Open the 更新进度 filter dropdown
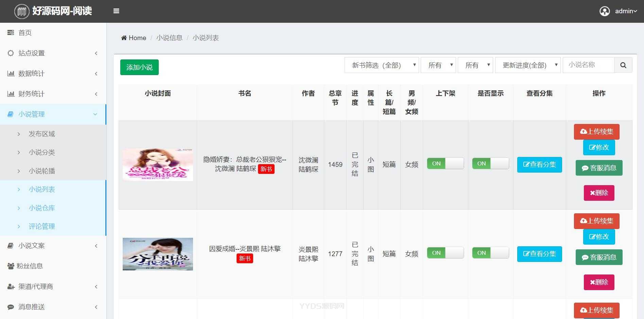Screen dimensions: 644x319 pyautogui.click(x=527, y=65)
